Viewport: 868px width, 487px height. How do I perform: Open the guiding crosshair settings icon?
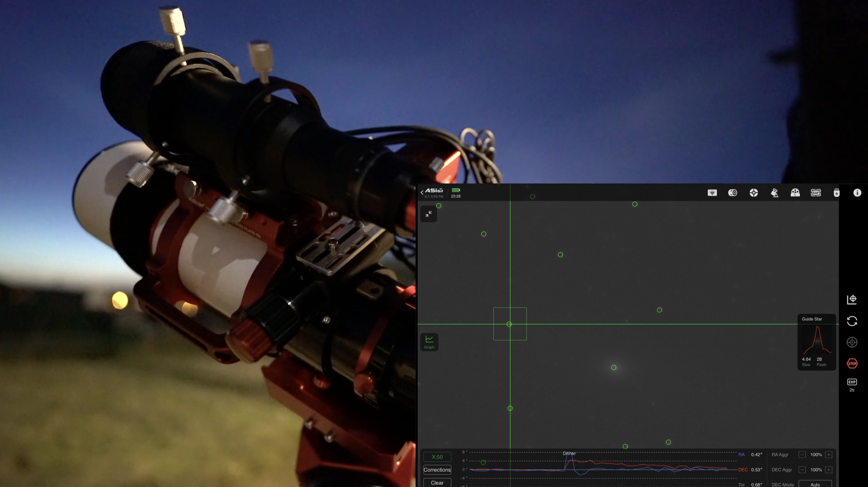click(754, 193)
